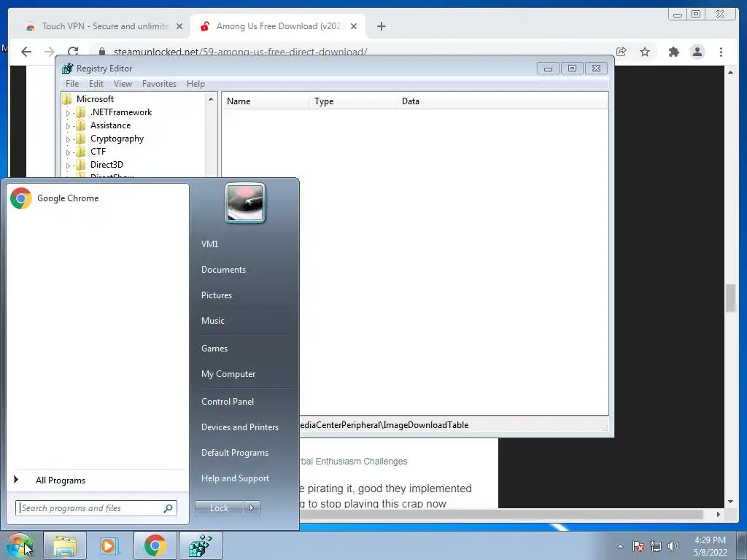Viewport: 747px width, 560px height.
Task: Open the Chrome profile avatar
Action: tap(697, 52)
